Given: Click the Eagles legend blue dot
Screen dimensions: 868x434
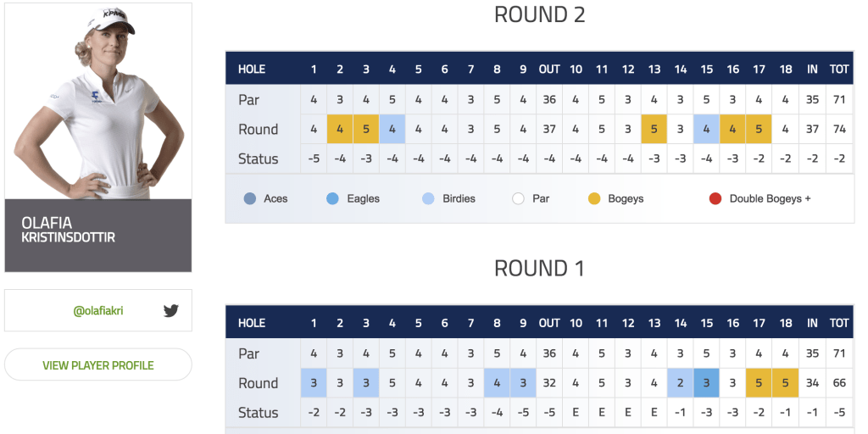Looking at the screenshot, I should click(332, 198).
